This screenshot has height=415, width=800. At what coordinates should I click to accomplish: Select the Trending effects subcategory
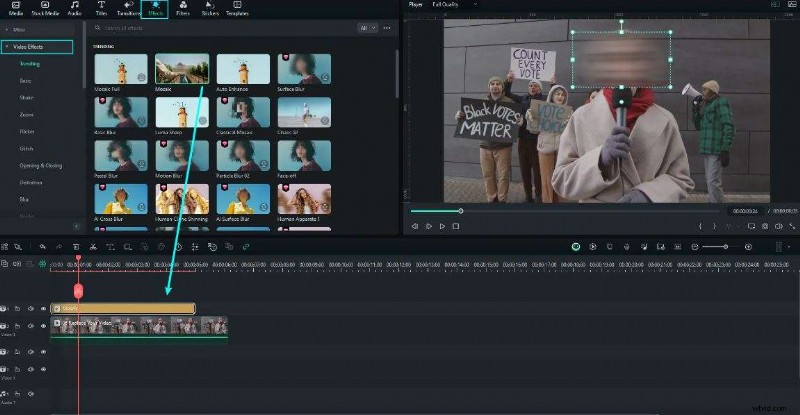pos(30,64)
